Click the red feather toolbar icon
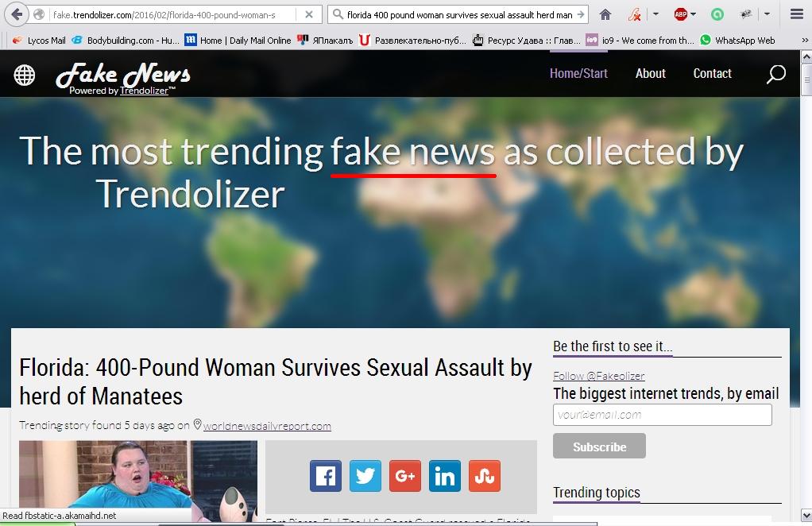The width and height of the screenshot is (812, 526). point(634,14)
